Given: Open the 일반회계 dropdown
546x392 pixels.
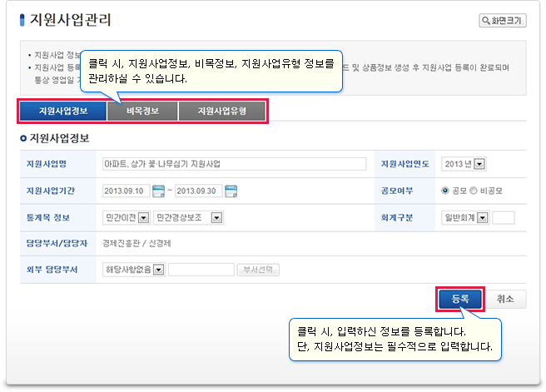Looking at the screenshot, I should click(x=465, y=217).
